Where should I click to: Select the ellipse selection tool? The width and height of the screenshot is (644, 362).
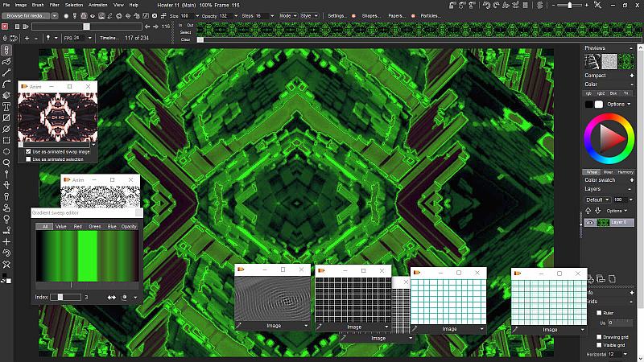pyautogui.click(x=6, y=150)
